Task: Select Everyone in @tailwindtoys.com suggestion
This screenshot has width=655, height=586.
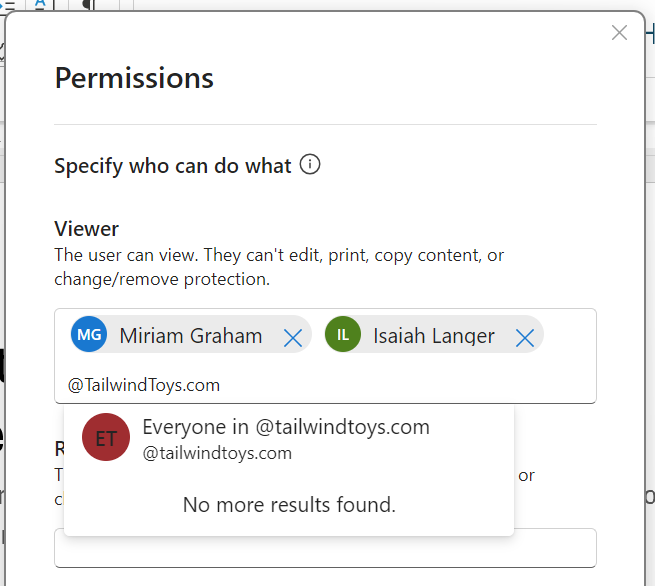Action: 286,428
